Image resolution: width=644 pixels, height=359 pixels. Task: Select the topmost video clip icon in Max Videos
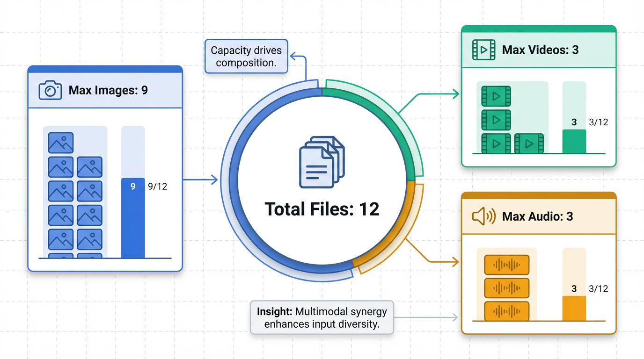(x=496, y=96)
